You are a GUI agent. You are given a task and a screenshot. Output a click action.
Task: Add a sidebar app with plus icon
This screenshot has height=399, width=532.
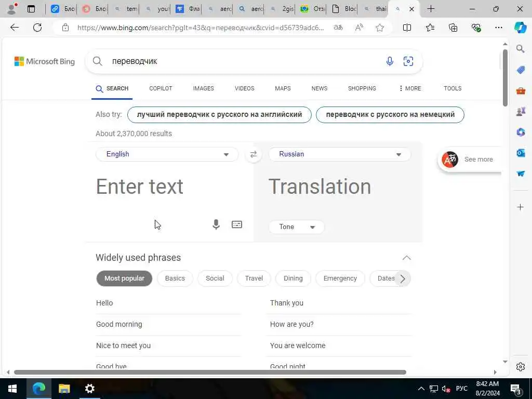tap(521, 207)
